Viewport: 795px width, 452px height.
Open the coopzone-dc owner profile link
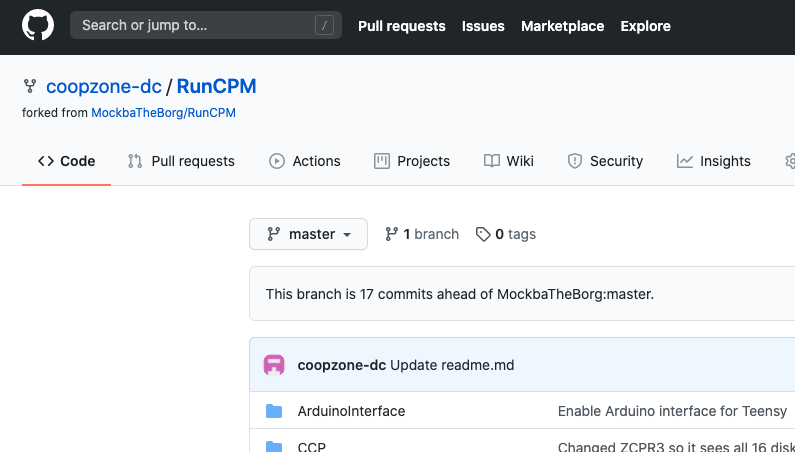pyautogui.click(x=103, y=86)
